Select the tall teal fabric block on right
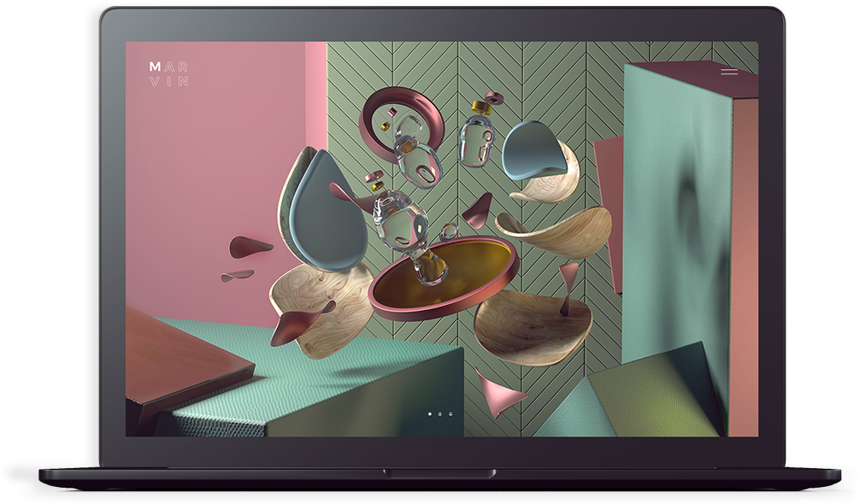 [x=675, y=214]
